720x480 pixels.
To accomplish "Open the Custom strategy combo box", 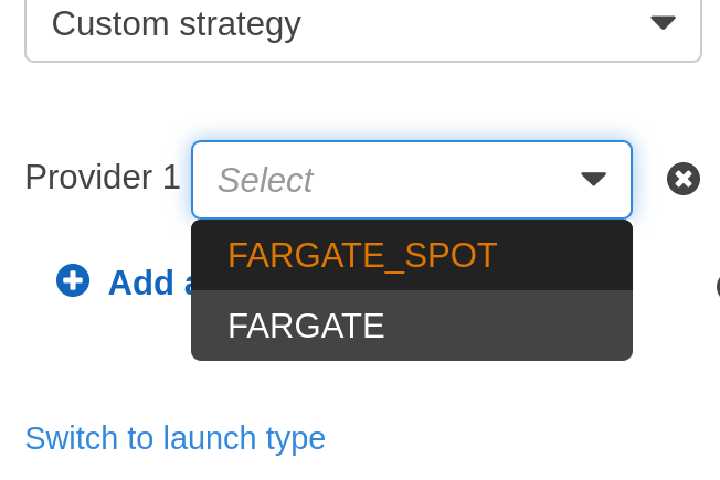I will pyautogui.click(x=362, y=24).
